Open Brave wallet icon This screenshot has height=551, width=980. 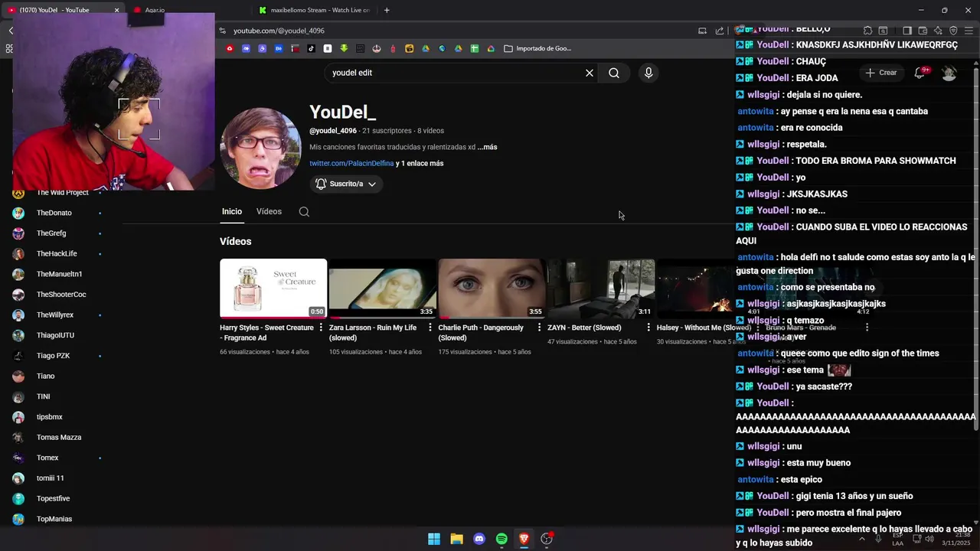923,31
